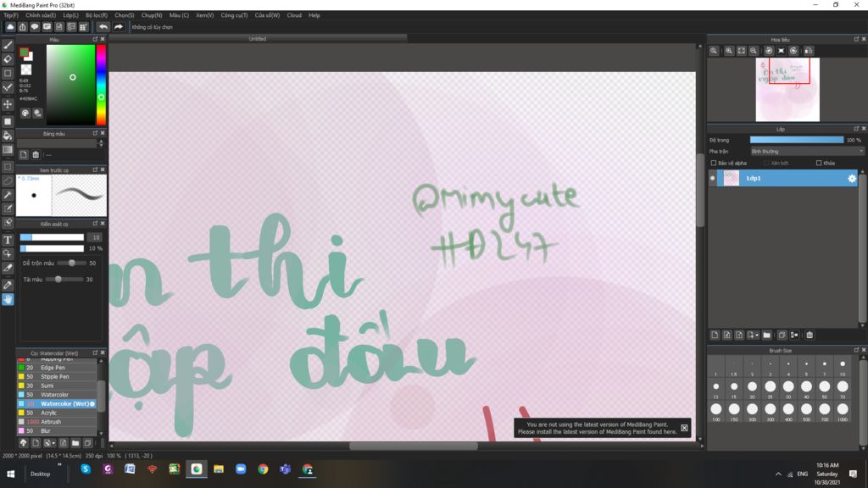Detach the Lớp layer panel

pos(856,129)
